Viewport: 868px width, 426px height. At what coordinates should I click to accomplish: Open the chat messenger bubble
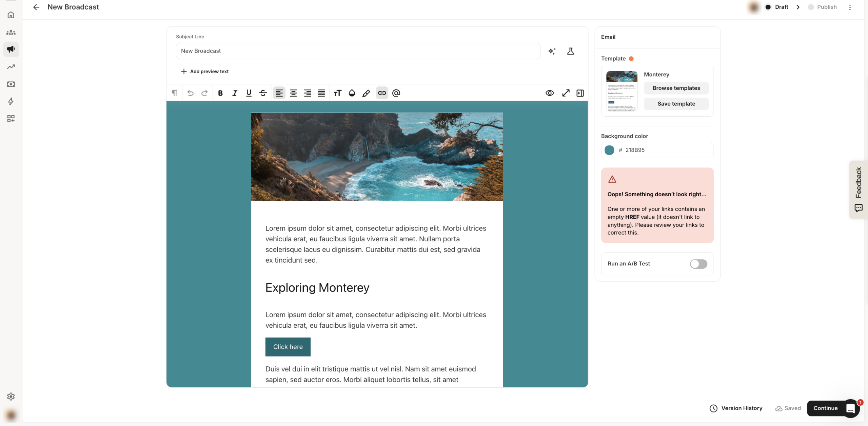tap(851, 408)
